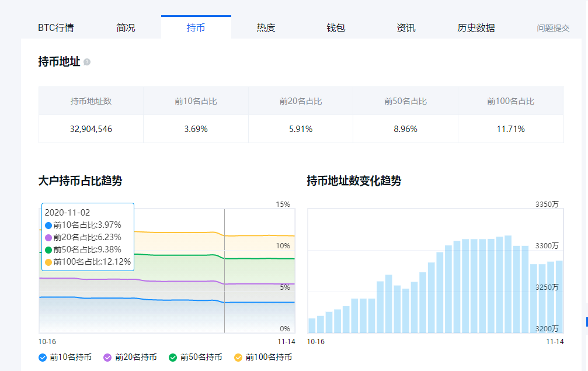
Task: Click the 前10名占比:3.97% tooltip line
Action: pyautogui.click(x=83, y=225)
